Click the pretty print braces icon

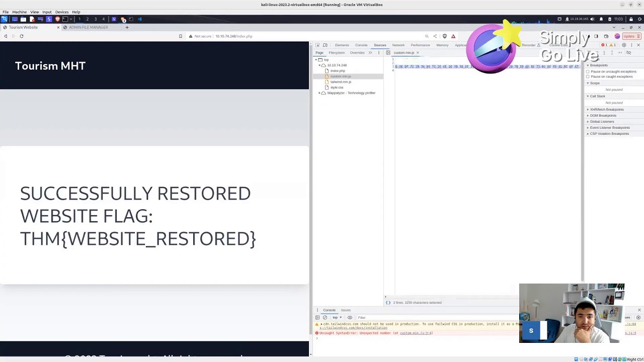388,303
